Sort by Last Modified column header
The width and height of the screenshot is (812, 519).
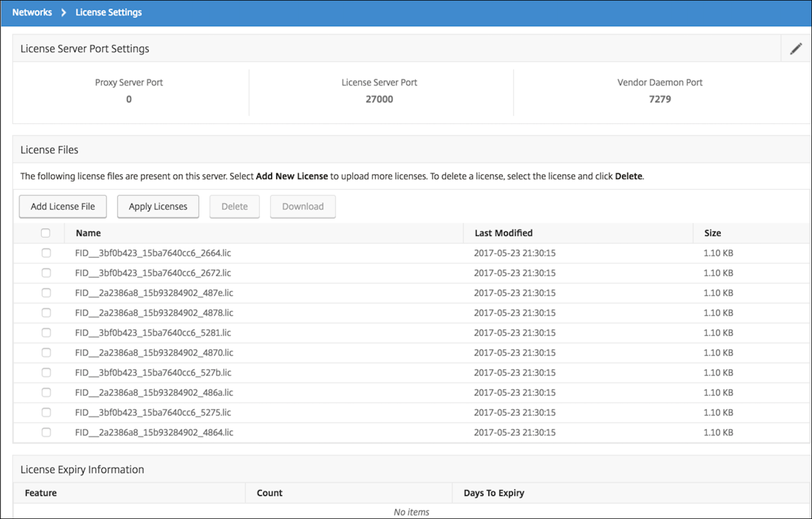coord(504,233)
